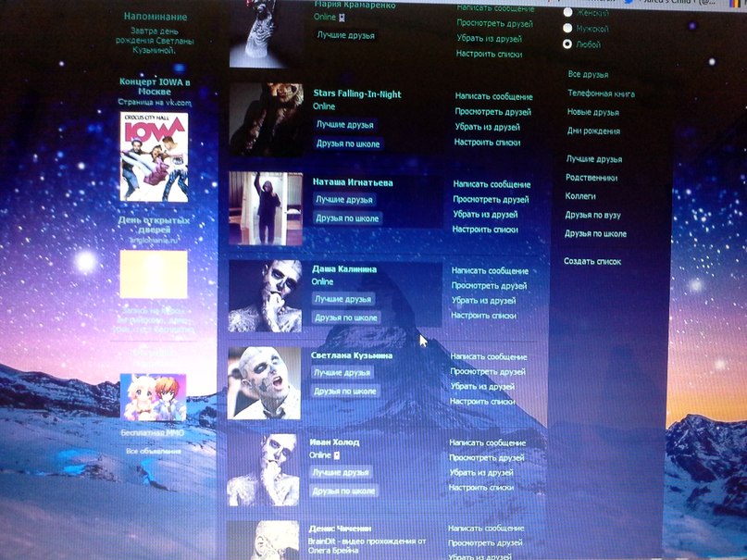Click Просмотреть друзей for Мария Крамаренко
Viewport: 747px width, 560px height.
click(494, 23)
